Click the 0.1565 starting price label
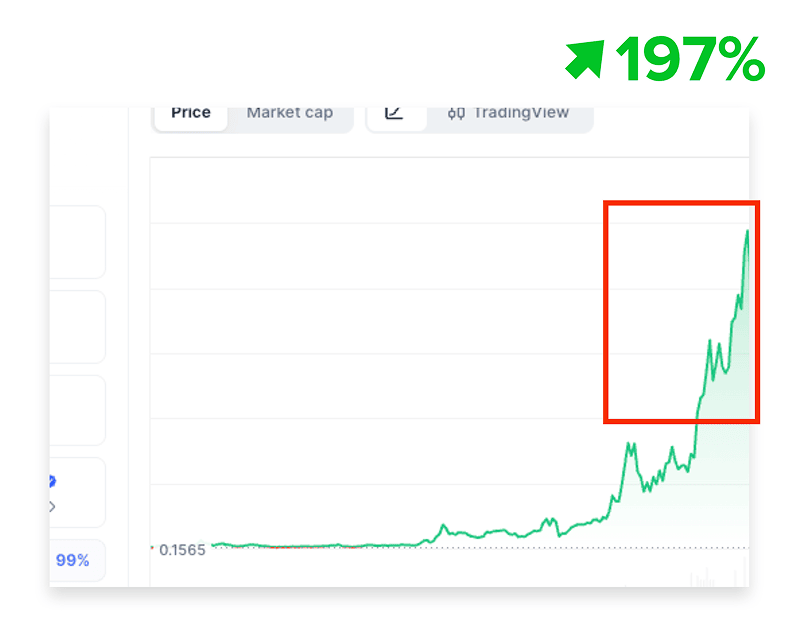Screen dimensions: 800x642 (x=182, y=550)
